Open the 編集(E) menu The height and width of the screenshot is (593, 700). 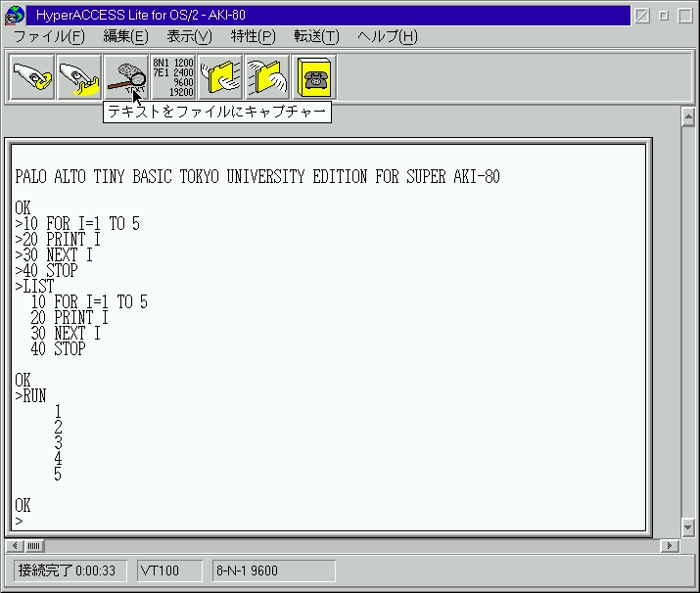[126, 36]
